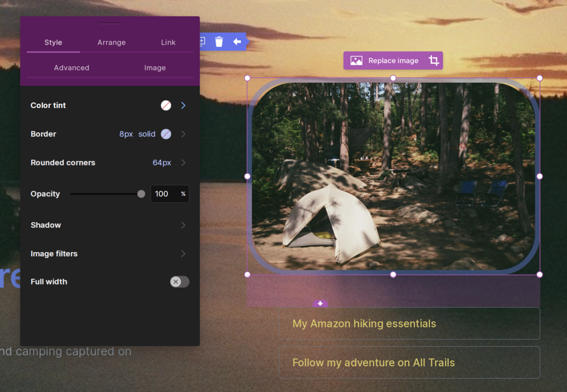The height and width of the screenshot is (392, 567).
Task: Click the trash delete icon
Action: pyautogui.click(x=219, y=42)
